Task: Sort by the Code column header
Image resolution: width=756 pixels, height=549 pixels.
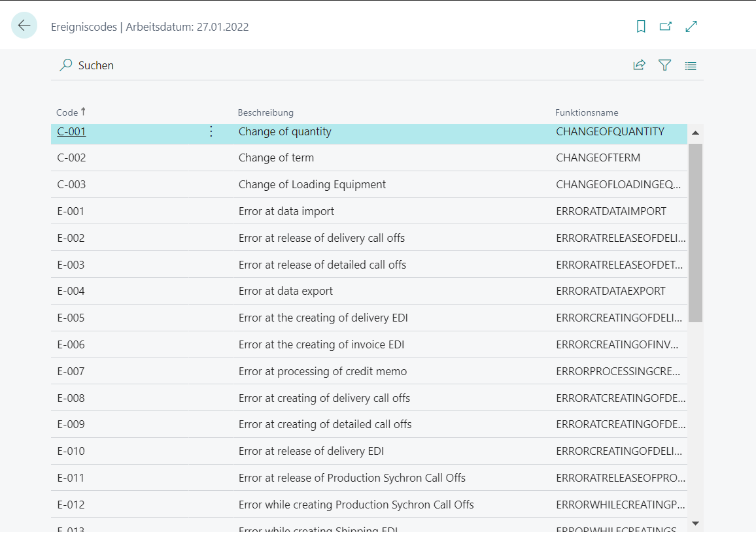Action: point(67,112)
